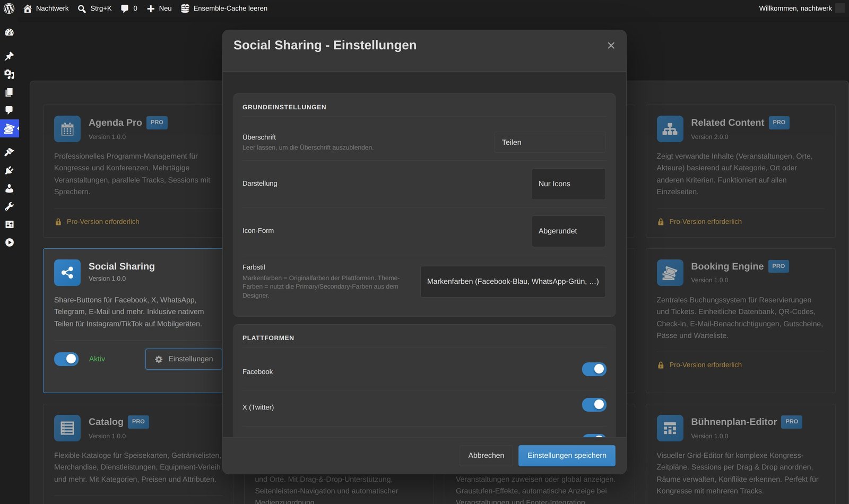
Task: Open the Neu menu in admin bar
Action: 159,8
